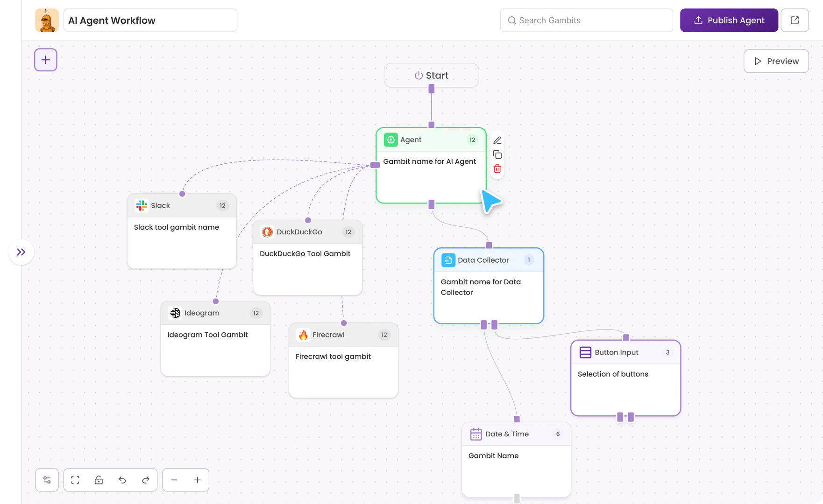The height and width of the screenshot is (504, 823).
Task: Duplicate the Agent node using the copy icon
Action: [497, 154]
